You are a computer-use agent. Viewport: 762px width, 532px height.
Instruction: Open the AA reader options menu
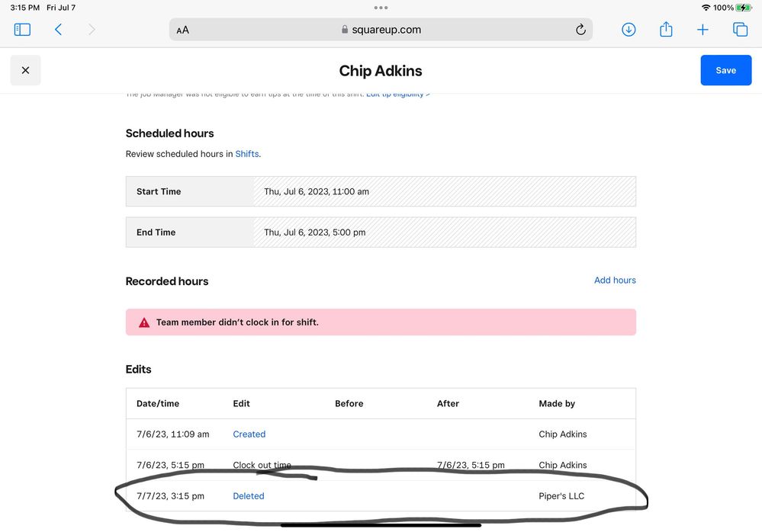point(182,30)
